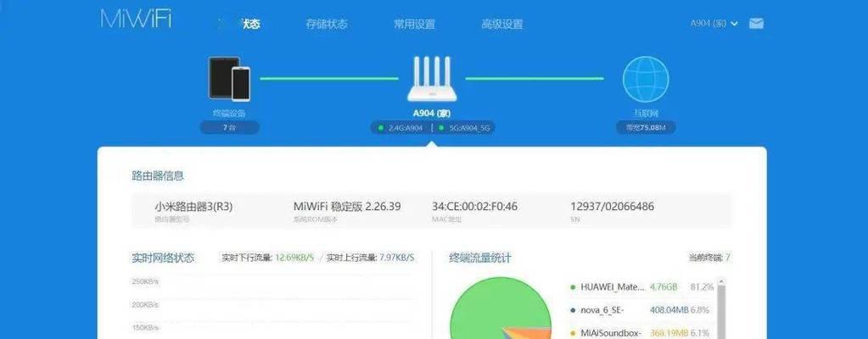This screenshot has width=868, height=339.
Task: Click the 互联网 label under globe
Action: point(646,113)
